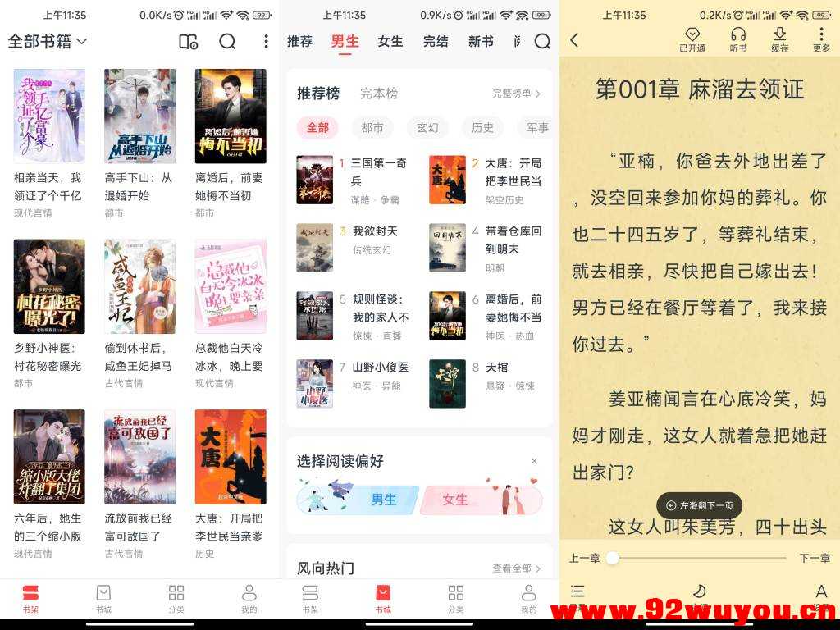Image resolution: width=840 pixels, height=630 pixels.
Task: Tap the search icon on the bookshelf page
Action: click(x=227, y=41)
